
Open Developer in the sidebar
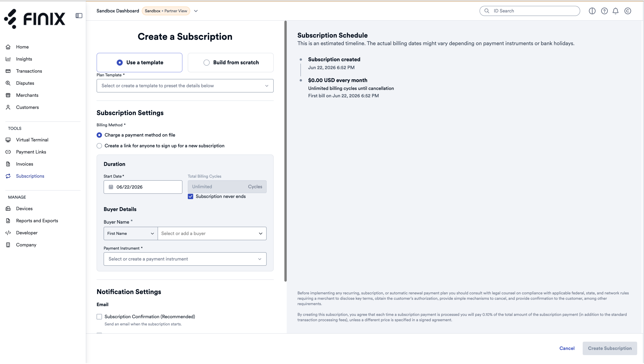coord(27,233)
